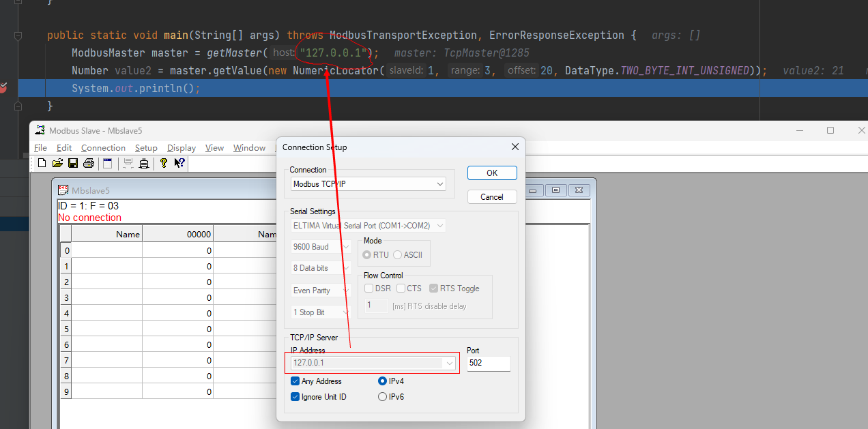Screen dimensions: 868x429
Task: Open the Display menu
Action: pyautogui.click(x=182, y=148)
